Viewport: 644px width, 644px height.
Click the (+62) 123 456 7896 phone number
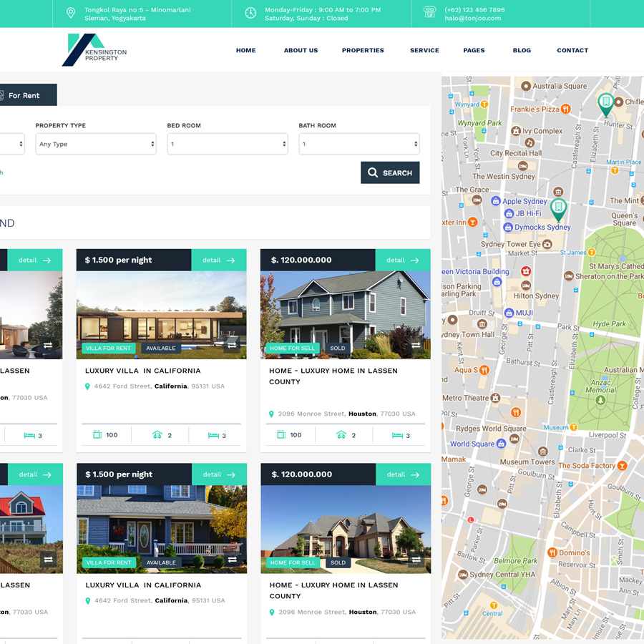pyautogui.click(x=474, y=10)
